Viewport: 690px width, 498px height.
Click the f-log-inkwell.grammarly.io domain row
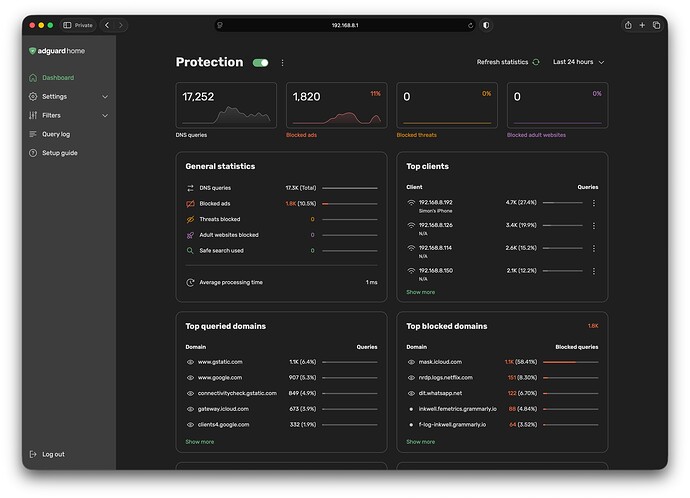pyautogui.click(x=502, y=425)
